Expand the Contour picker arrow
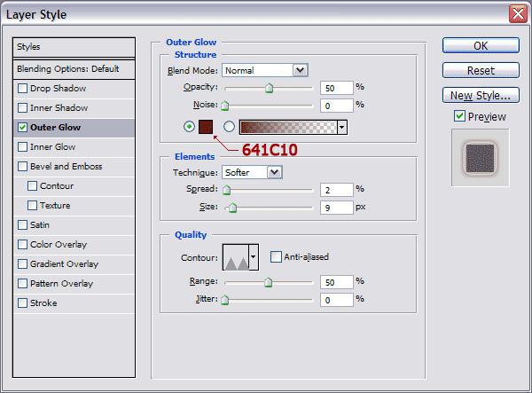Image resolution: width=532 pixels, height=393 pixels. (254, 257)
